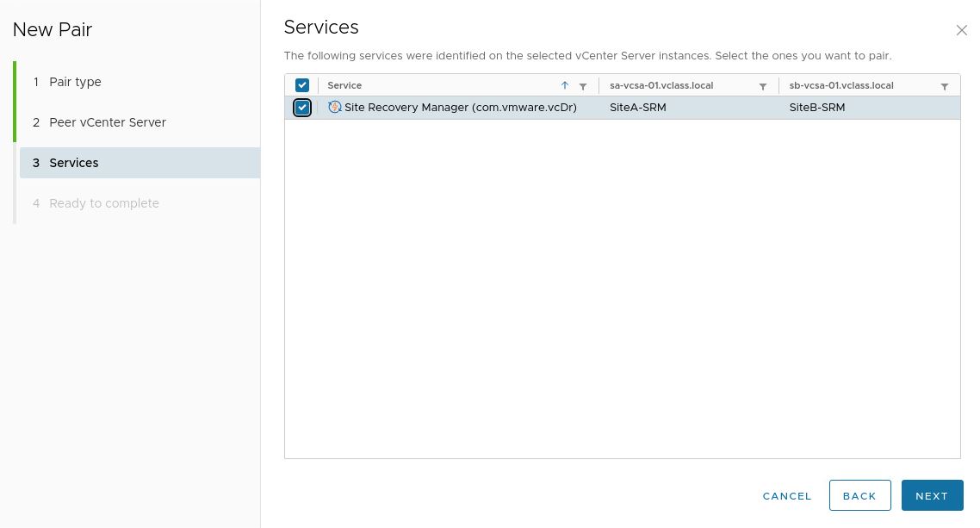Click the NEXT button

coord(932,495)
